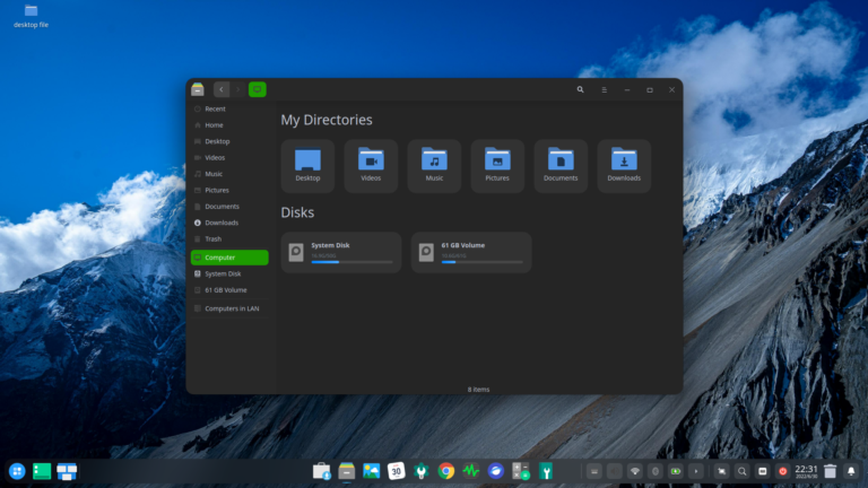
Task: Click the list view toggle button
Action: 604,89
